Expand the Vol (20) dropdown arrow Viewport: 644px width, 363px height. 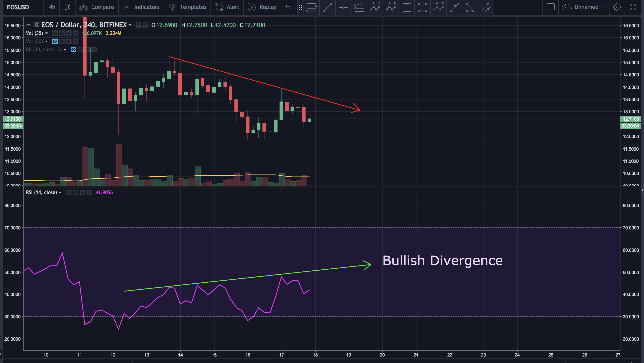46,41
